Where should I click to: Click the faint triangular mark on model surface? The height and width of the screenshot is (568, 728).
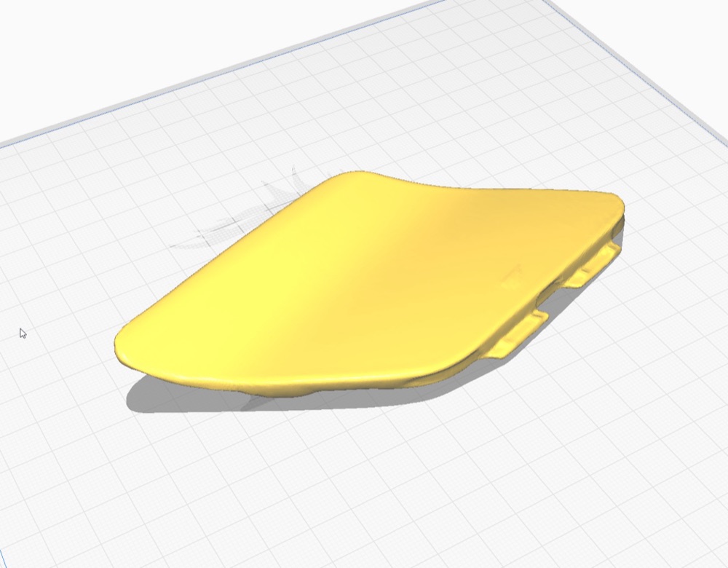pos(512,277)
